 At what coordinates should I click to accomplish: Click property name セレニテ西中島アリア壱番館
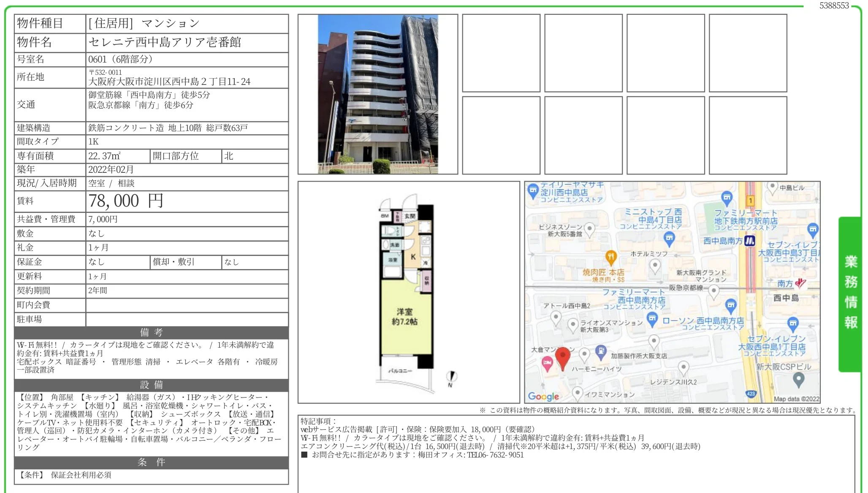pyautogui.click(x=165, y=42)
